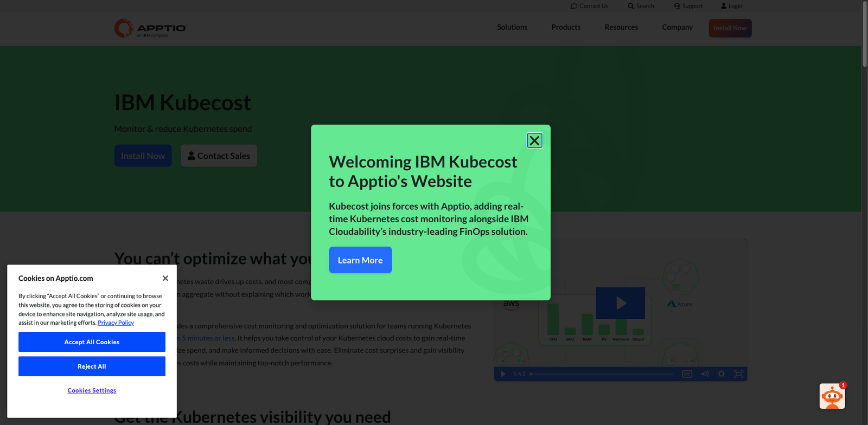
Task: Open video settings gear
Action: coord(722,374)
